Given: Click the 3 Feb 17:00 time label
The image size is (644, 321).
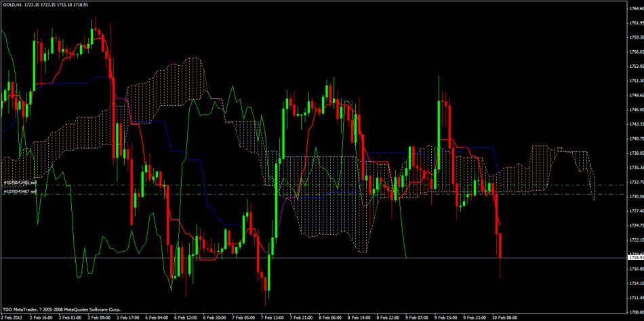Looking at the screenshot, I should tap(127, 317).
